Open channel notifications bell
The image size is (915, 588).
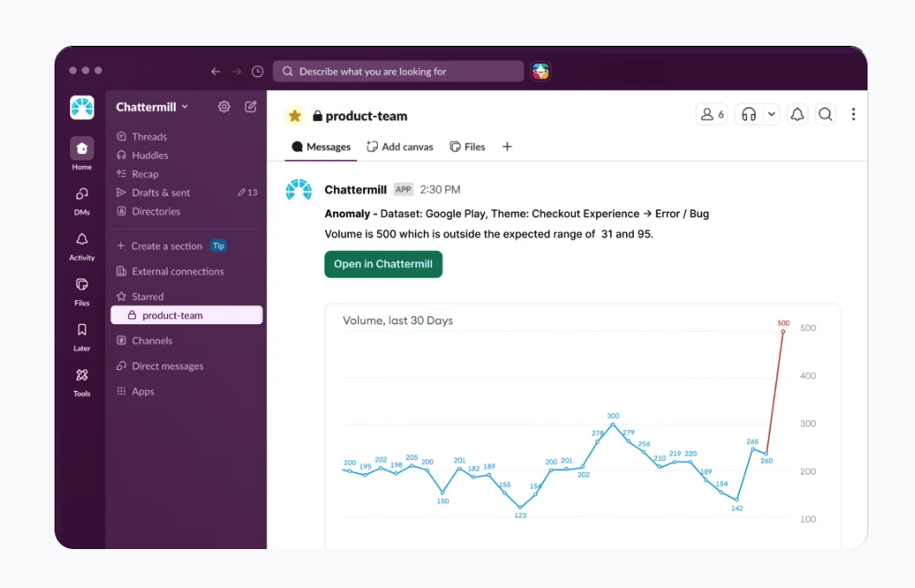pyautogui.click(x=797, y=114)
